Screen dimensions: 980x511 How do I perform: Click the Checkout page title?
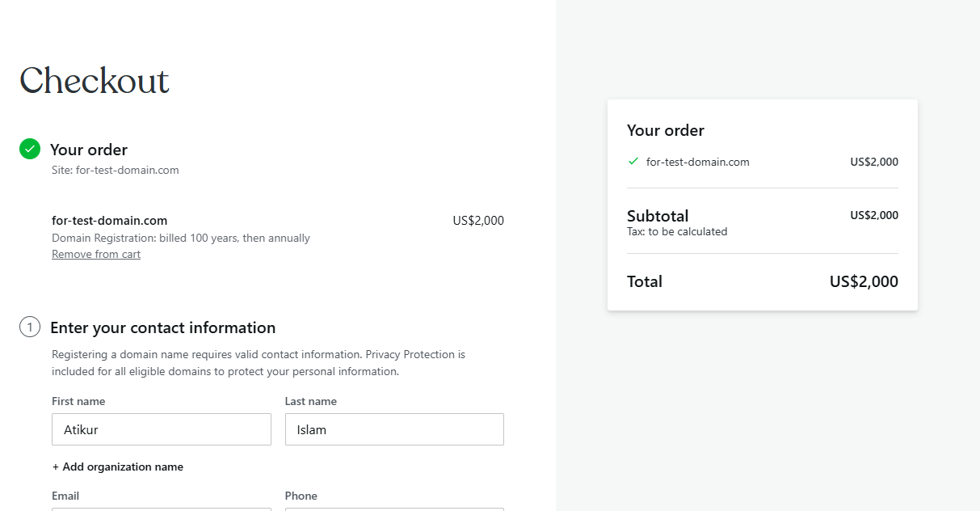[x=94, y=80]
